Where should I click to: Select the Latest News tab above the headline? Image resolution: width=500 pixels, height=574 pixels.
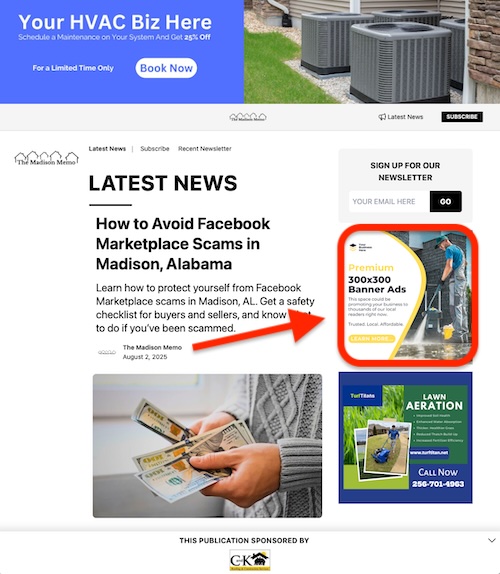point(107,149)
